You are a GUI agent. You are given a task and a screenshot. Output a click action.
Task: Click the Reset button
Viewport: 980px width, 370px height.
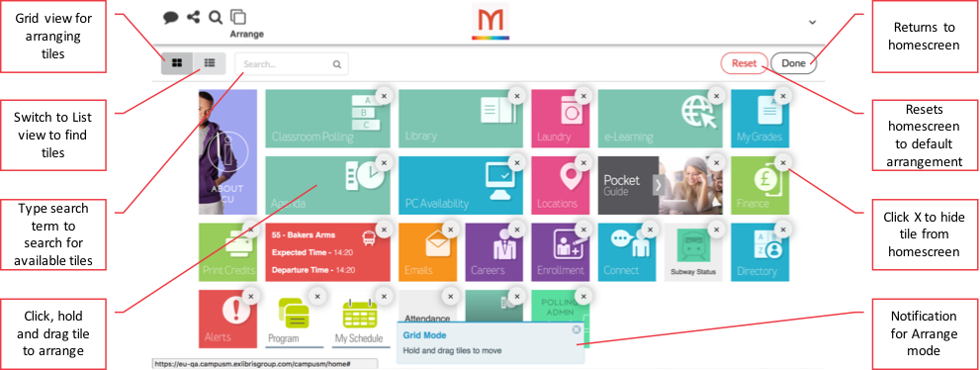click(x=744, y=63)
